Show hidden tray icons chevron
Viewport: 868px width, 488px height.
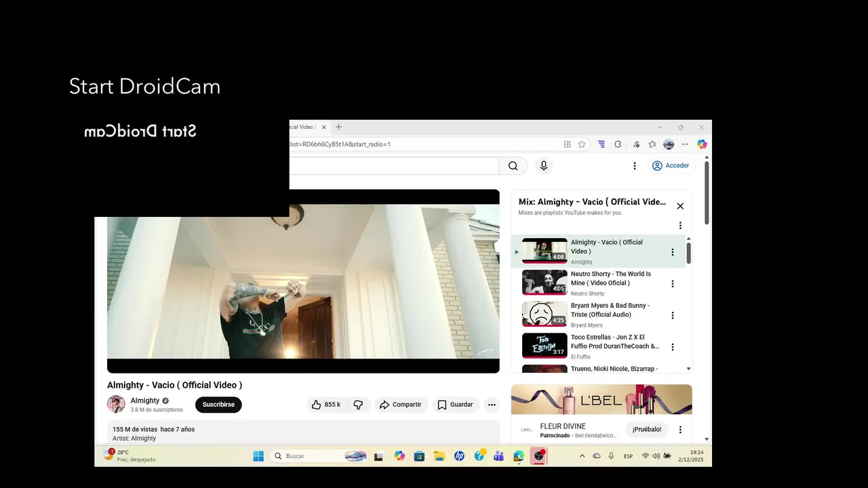(x=582, y=456)
